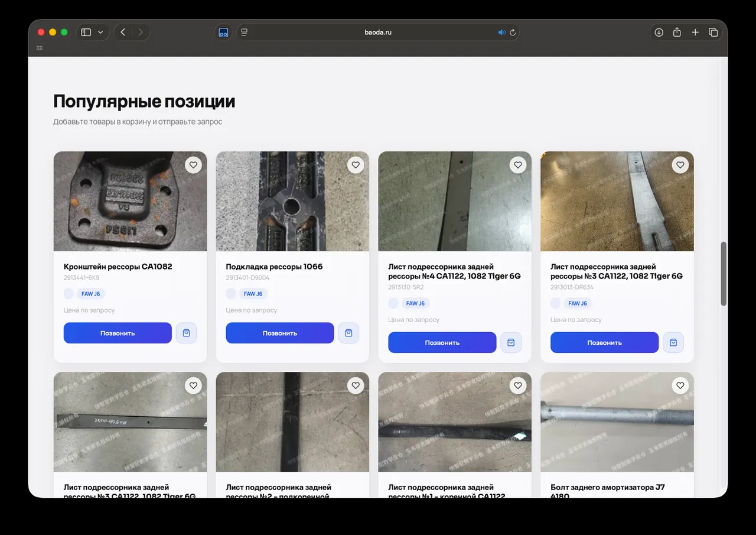Go forward with Safari forward arrow
The height and width of the screenshot is (535, 756).
tap(141, 33)
